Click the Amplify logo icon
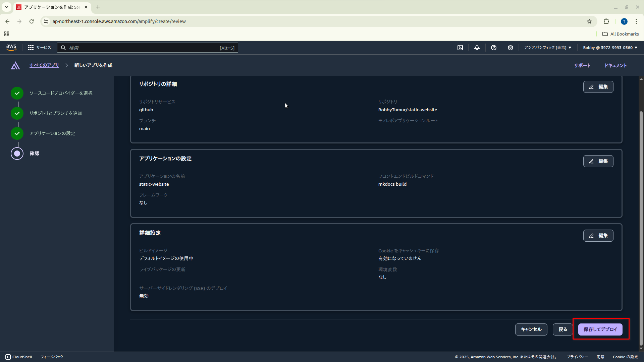 tap(15, 65)
